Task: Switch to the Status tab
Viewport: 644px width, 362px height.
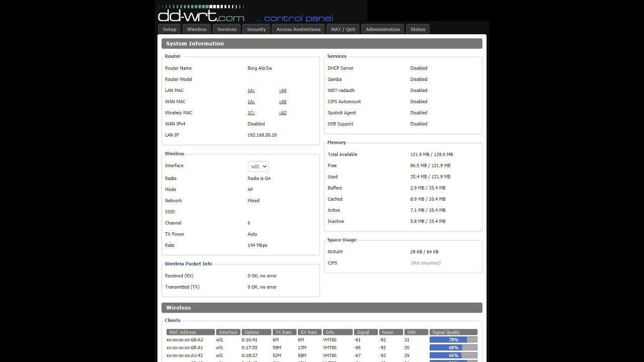Action: [x=418, y=29]
